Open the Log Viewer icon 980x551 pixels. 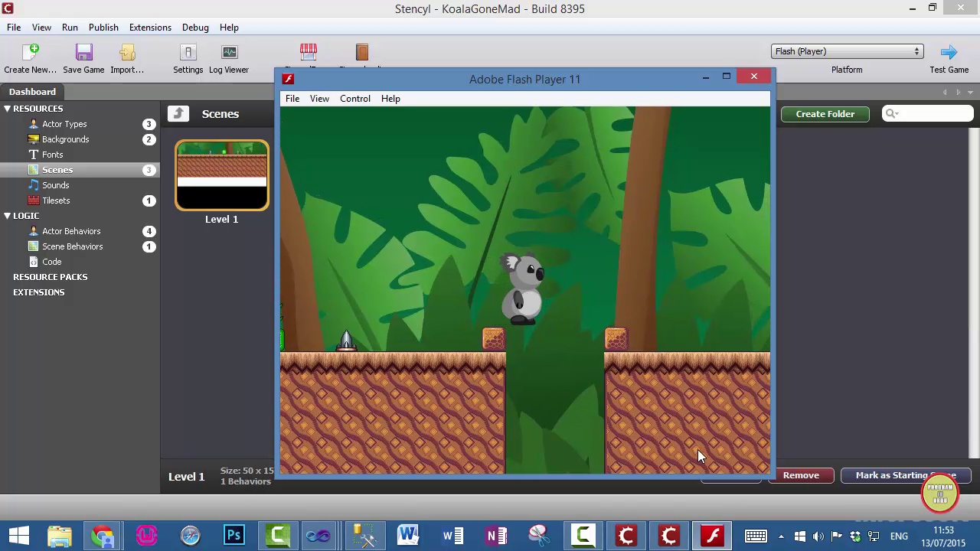(x=229, y=52)
